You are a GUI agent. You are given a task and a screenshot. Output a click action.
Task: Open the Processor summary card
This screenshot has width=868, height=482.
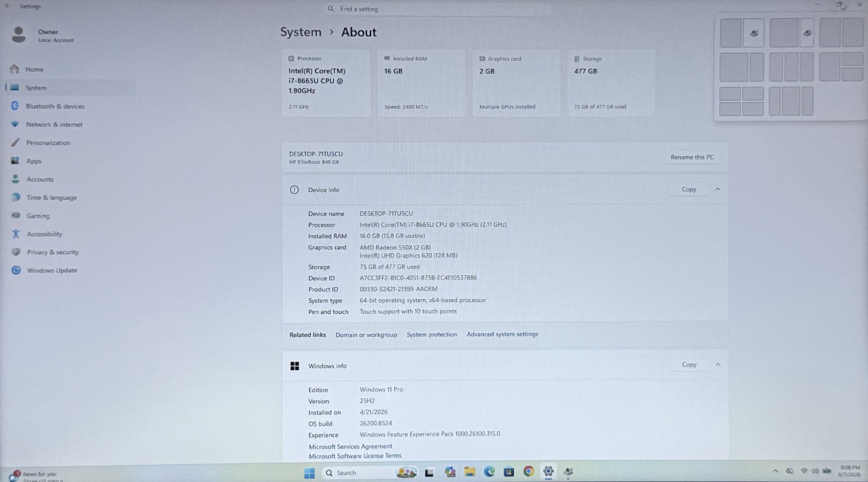326,83
